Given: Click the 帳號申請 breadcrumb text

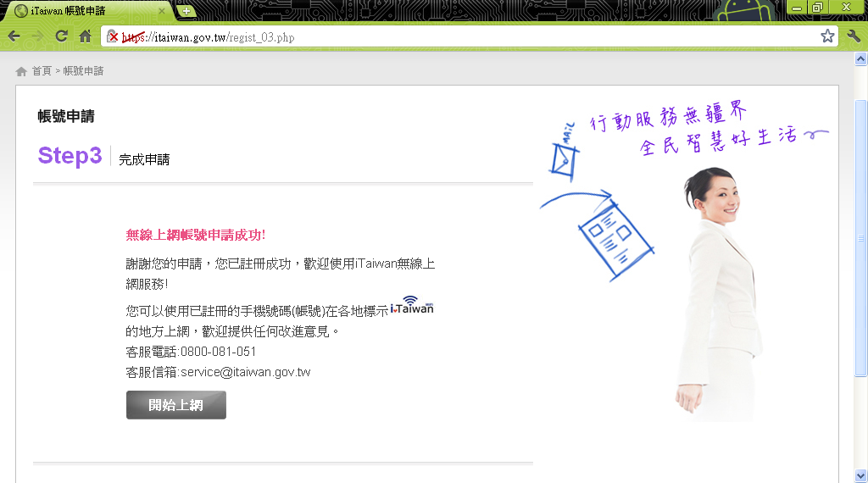Looking at the screenshot, I should click(83, 71).
